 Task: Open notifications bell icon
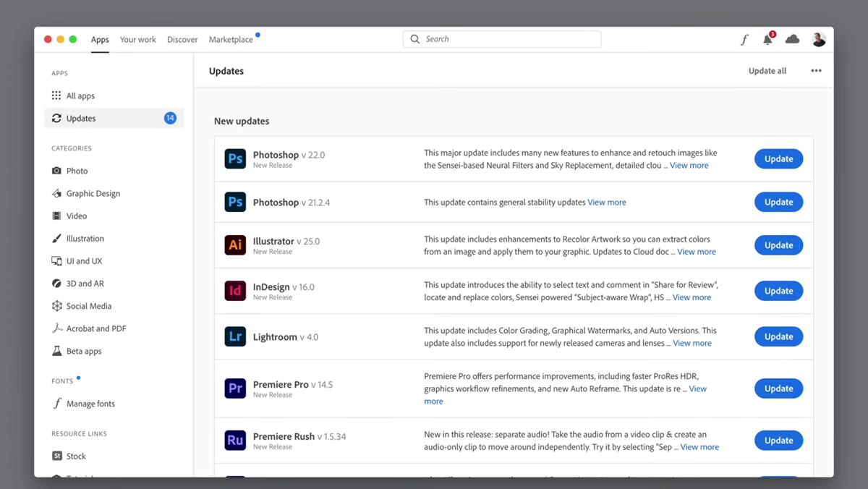click(x=767, y=39)
